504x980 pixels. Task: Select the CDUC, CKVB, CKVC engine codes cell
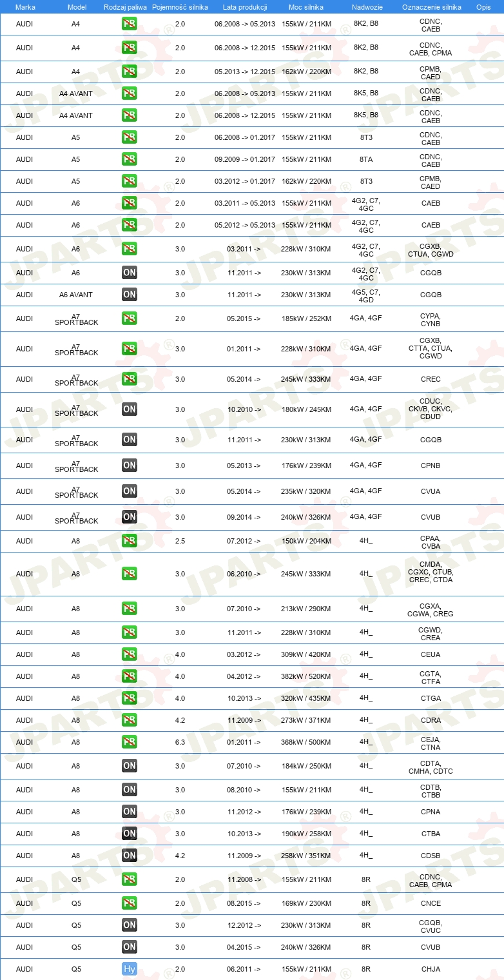click(x=431, y=409)
